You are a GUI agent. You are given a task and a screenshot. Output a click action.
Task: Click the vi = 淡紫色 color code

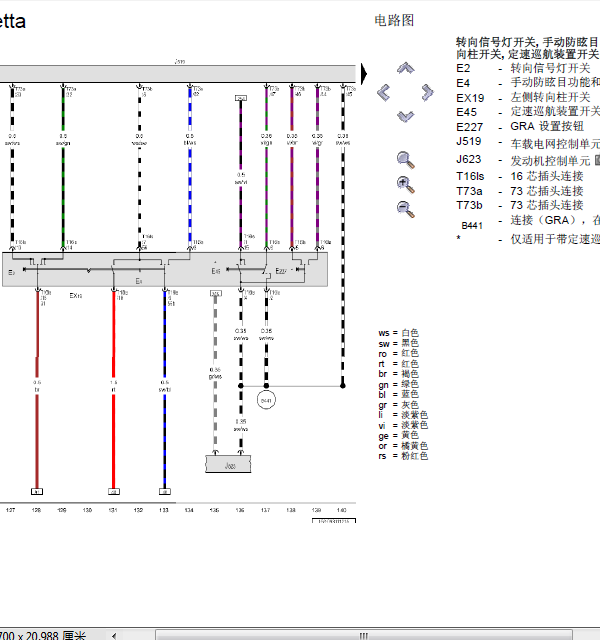click(x=403, y=425)
